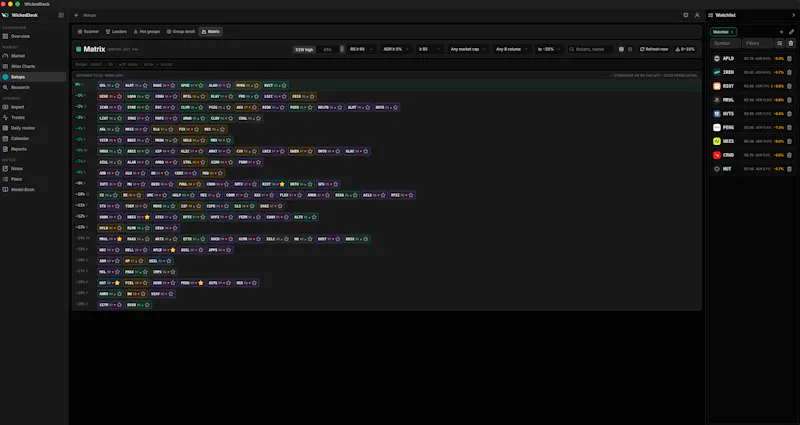800x425 pixels.
Task: Open the Market section in sidebar
Action: coord(33,56)
